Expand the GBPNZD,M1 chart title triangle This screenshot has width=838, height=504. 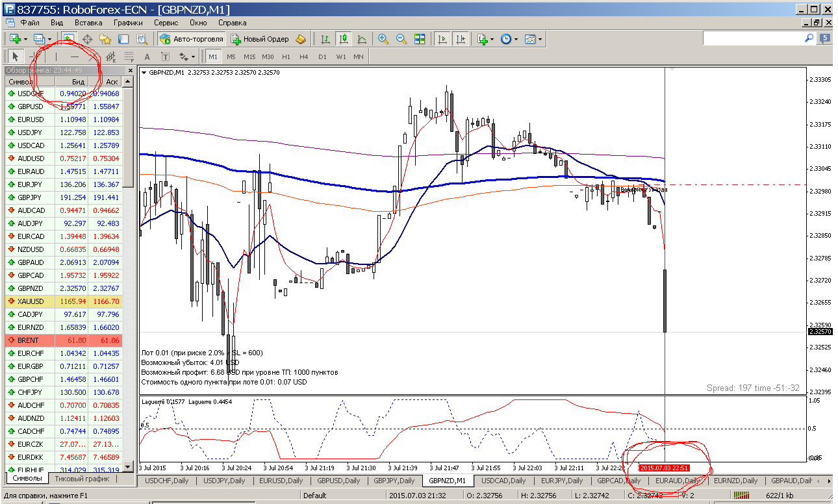click(x=144, y=73)
